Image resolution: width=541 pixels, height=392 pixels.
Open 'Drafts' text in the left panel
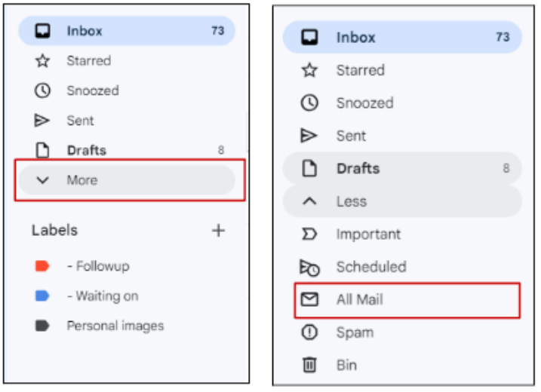87,150
